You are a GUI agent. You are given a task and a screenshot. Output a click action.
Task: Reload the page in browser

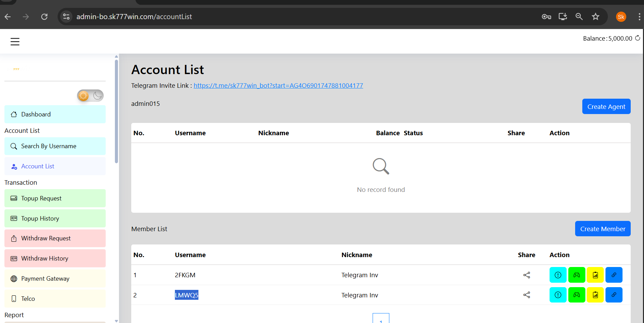(44, 17)
